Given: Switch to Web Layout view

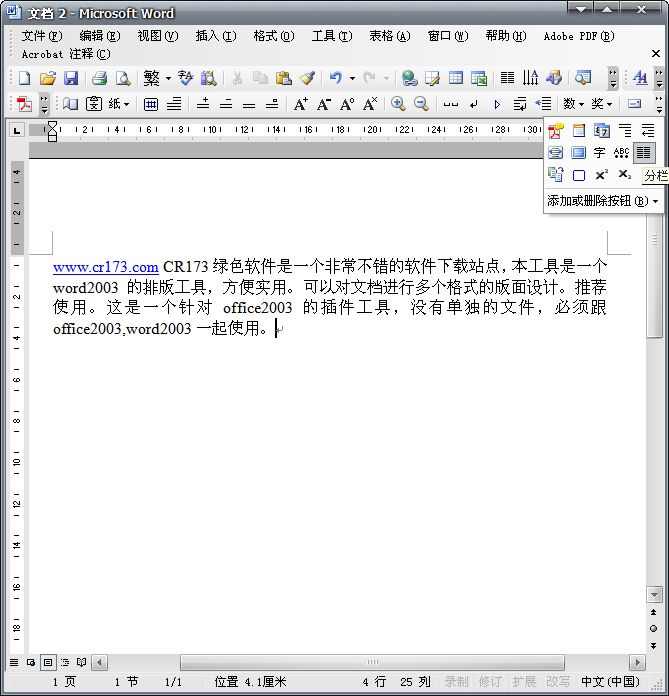Looking at the screenshot, I should [31, 662].
